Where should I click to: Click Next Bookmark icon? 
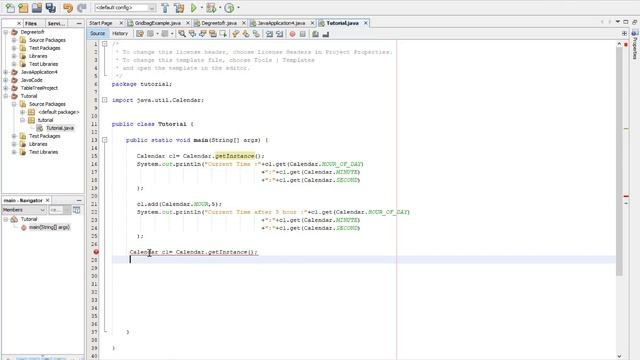coord(246,34)
